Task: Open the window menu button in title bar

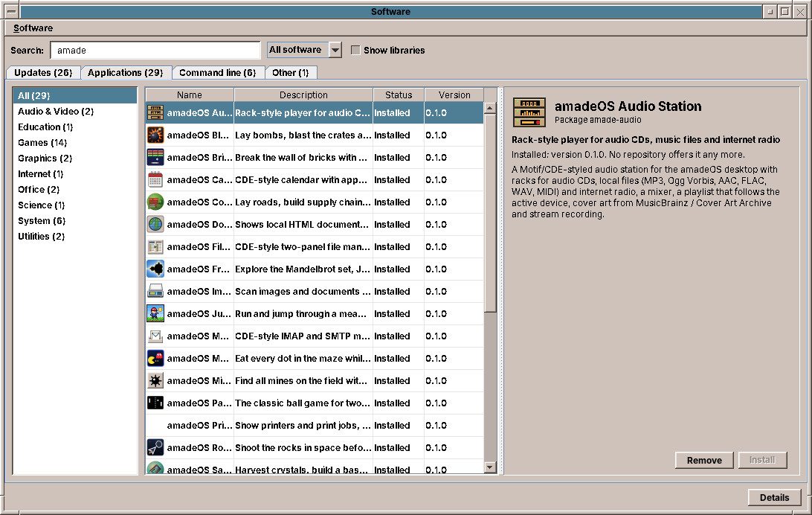Action: 11,11
